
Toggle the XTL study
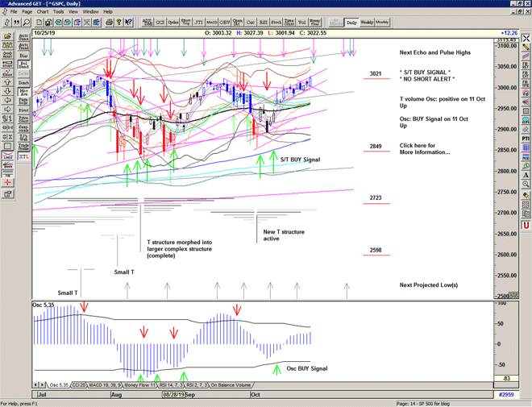coord(23,156)
